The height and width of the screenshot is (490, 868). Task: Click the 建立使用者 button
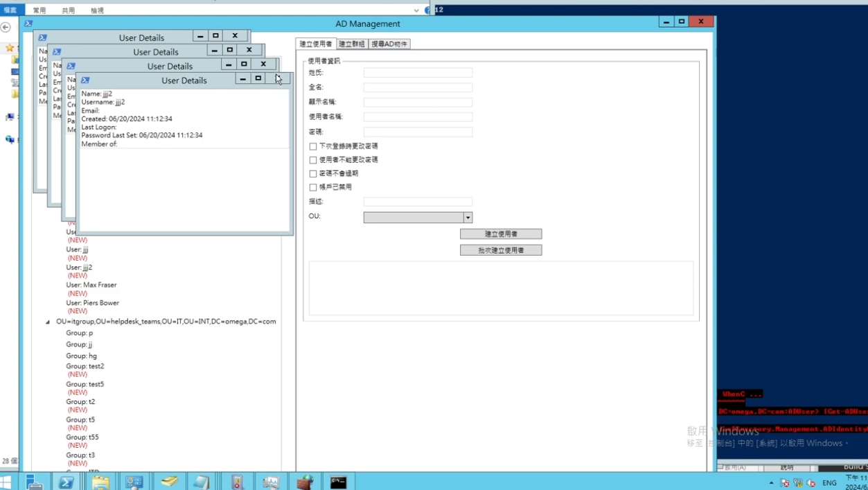501,234
